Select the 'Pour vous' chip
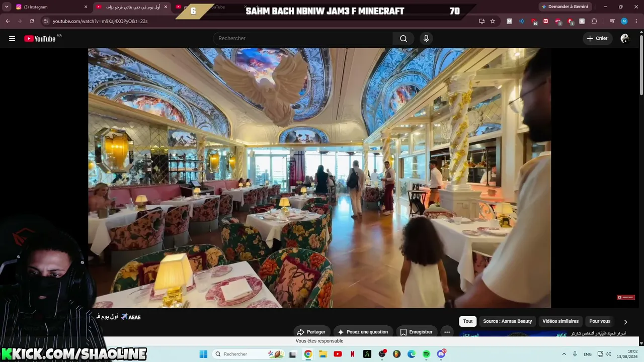The image size is (644, 362). click(x=600, y=321)
